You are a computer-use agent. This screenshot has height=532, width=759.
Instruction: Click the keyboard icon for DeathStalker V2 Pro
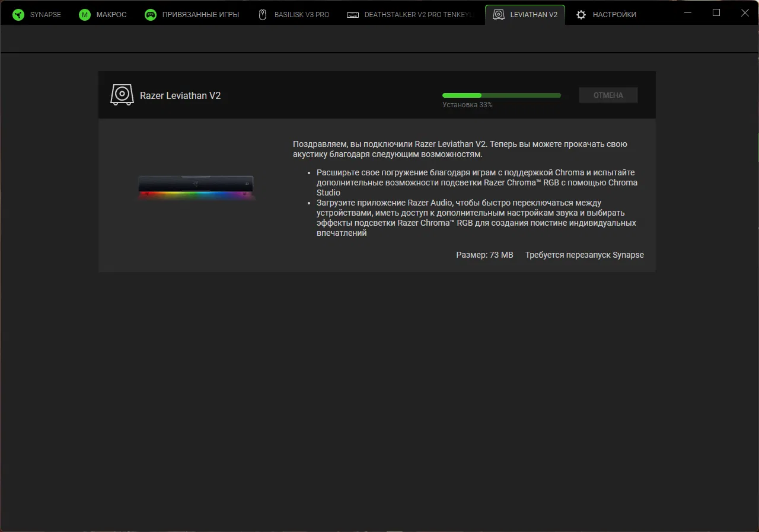[353, 15]
